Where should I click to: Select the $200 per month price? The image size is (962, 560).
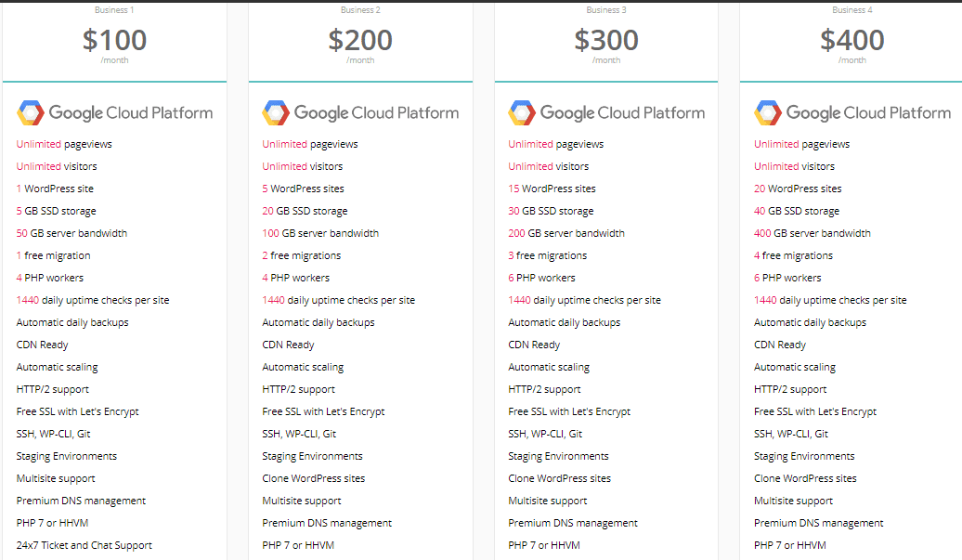(360, 41)
